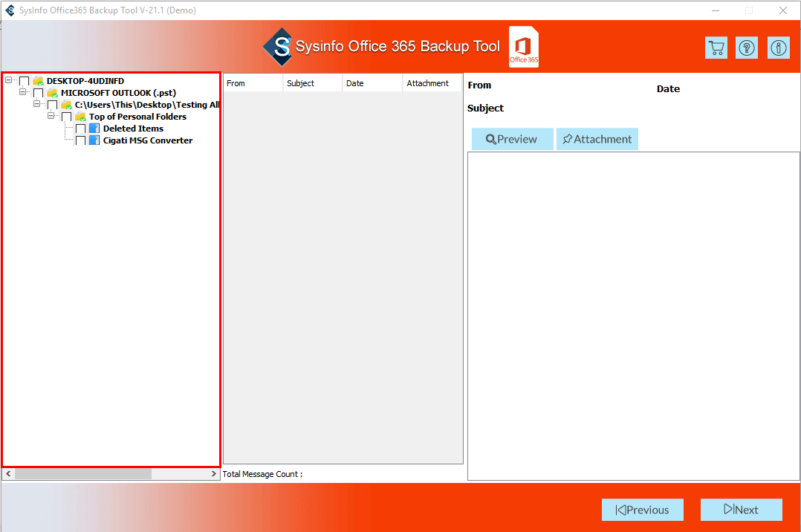801x532 pixels.
Task: Click the Office 365 logo icon
Action: pos(524,48)
